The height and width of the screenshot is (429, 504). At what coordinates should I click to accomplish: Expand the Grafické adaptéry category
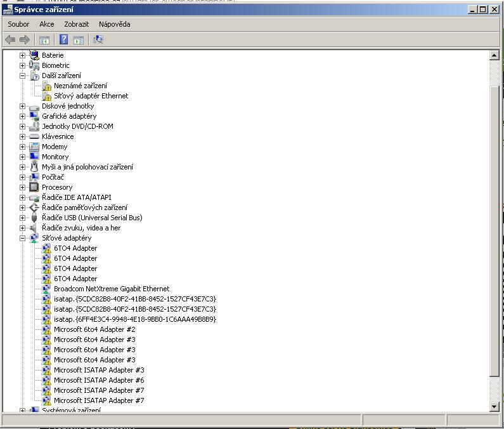23,116
